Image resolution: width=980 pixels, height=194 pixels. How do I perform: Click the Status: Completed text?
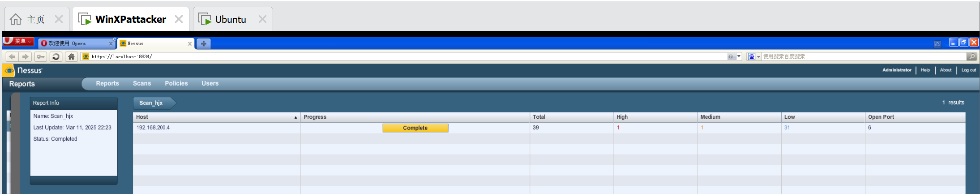(x=55, y=139)
